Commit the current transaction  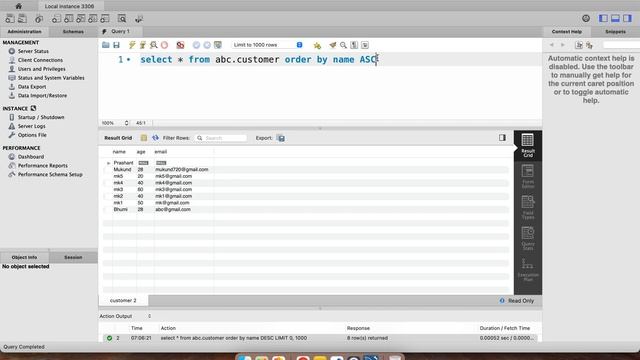tap(196, 45)
